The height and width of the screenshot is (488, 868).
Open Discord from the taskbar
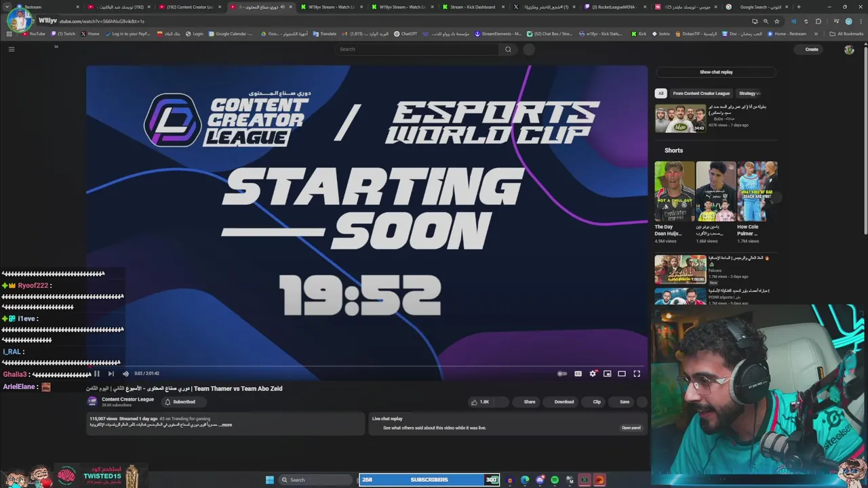point(540,480)
